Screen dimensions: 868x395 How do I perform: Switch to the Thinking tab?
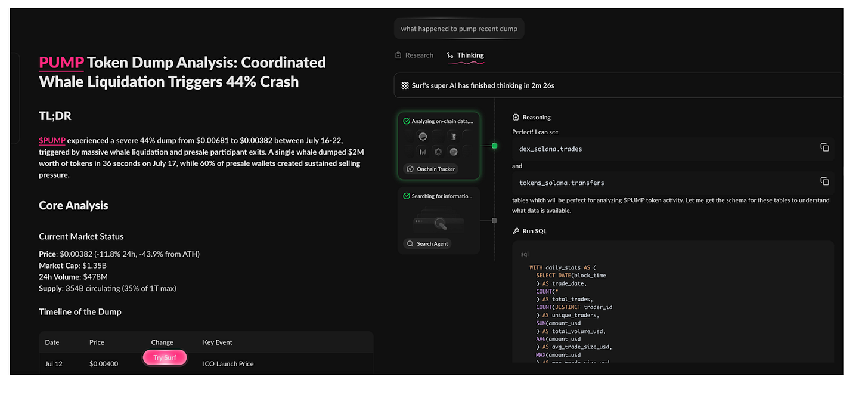point(465,55)
